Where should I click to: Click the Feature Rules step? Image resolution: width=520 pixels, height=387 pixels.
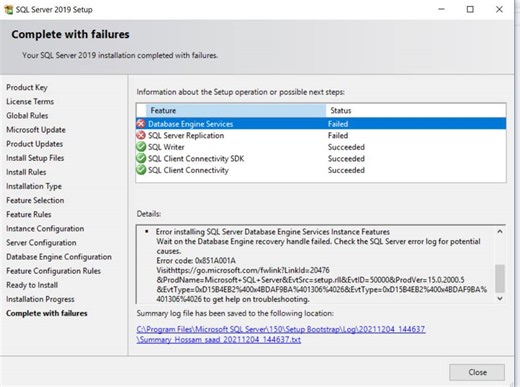click(29, 214)
